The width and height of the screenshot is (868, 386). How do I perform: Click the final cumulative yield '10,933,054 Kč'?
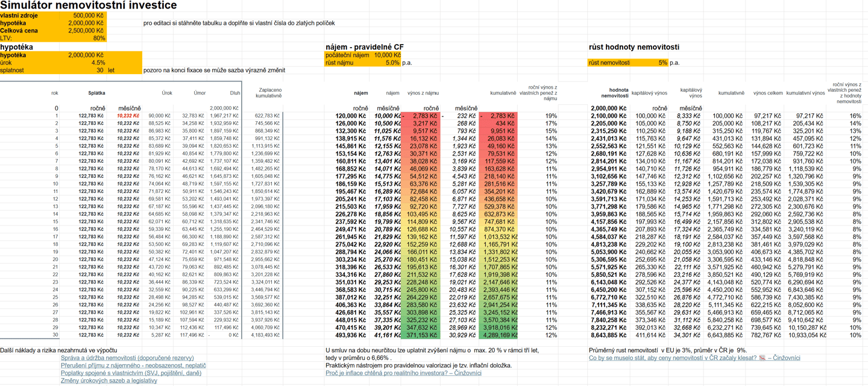click(805, 335)
